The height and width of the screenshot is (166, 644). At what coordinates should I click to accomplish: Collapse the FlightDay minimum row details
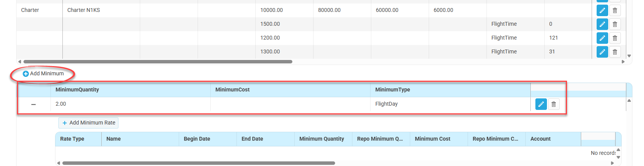click(x=34, y=105)
